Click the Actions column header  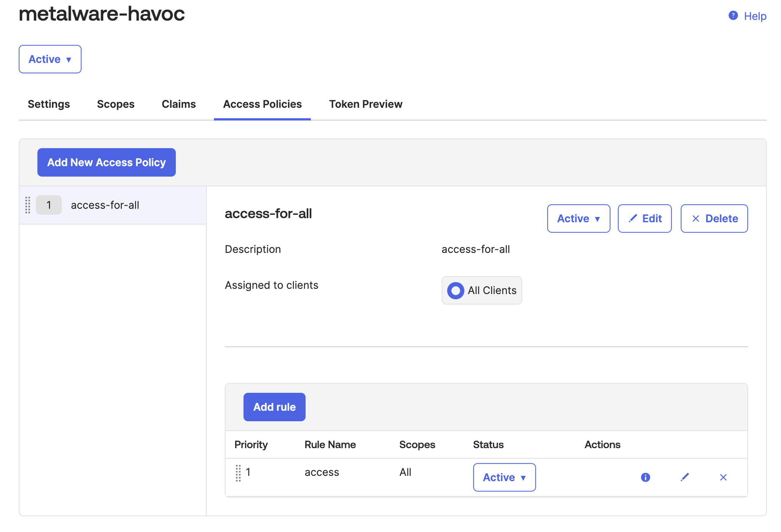(x=602, y=445)
